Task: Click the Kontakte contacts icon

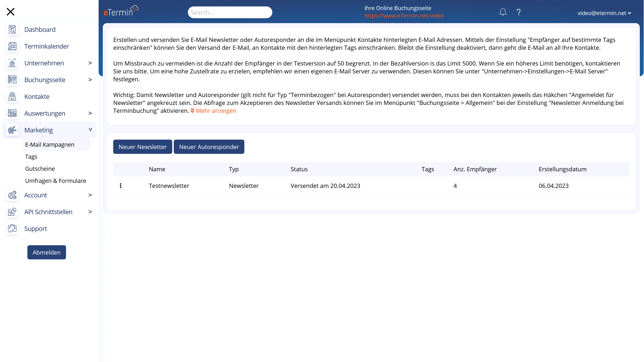Action: (12, 96)
